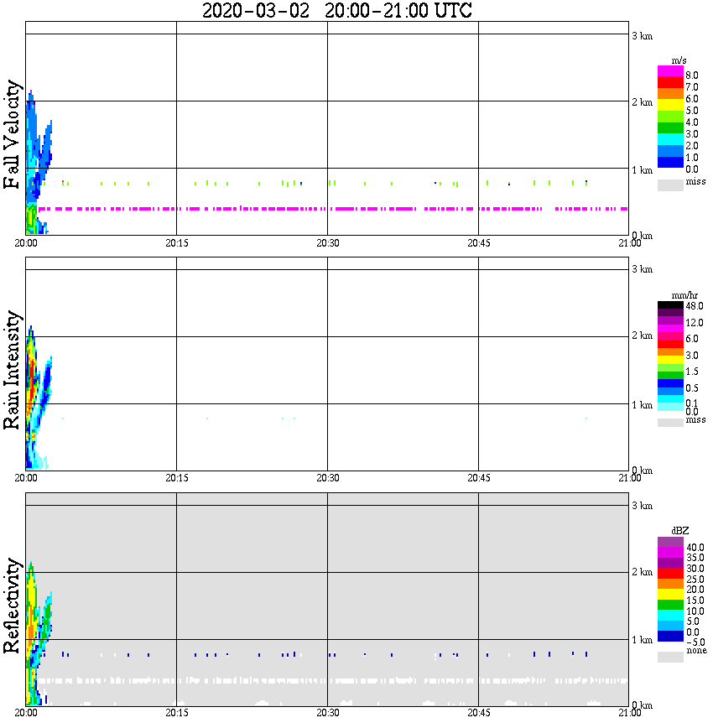
Task: Click the purple 40.0 dBZ reflectivity swatch
Action: pyautogui.click(x=670, y=543)
